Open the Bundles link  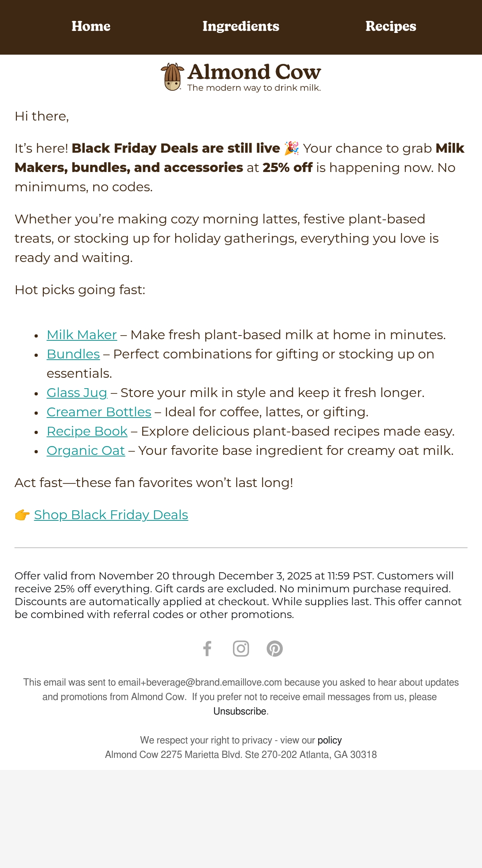pos(73,354)
